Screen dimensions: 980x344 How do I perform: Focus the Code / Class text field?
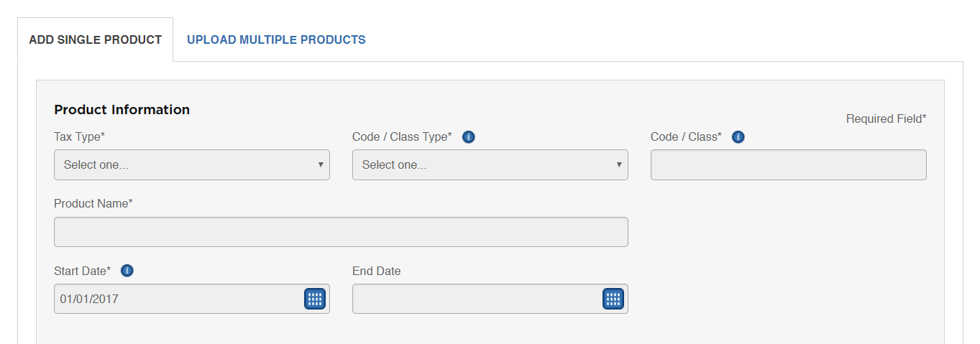pos(789,164)
